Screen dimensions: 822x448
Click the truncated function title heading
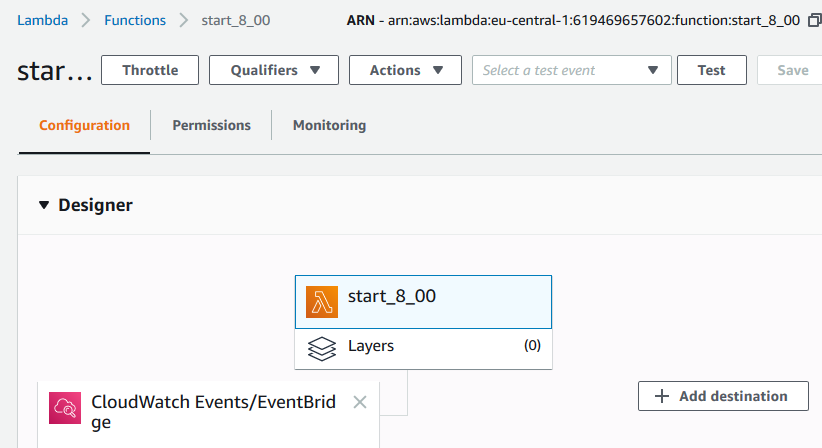[55, 71]
